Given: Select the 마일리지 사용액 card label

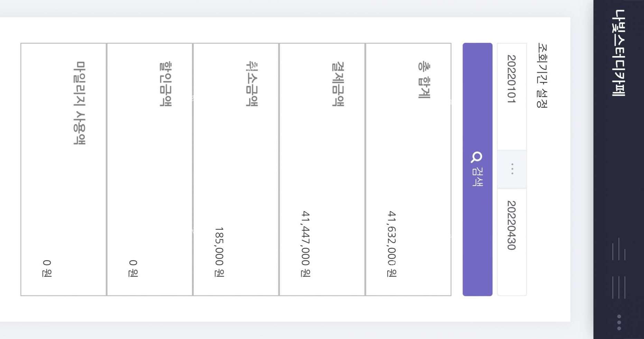Looking at the screenshot, I should (x=79, y=103).
